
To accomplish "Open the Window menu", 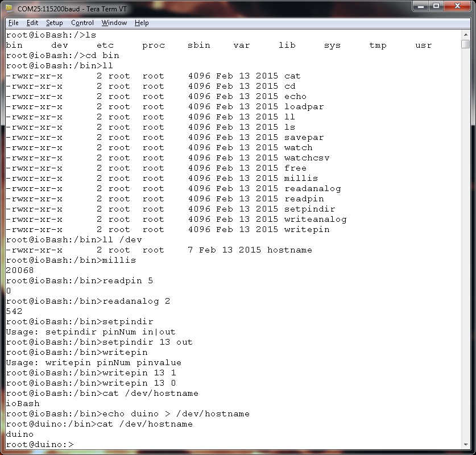I will [x=114, y=23].
